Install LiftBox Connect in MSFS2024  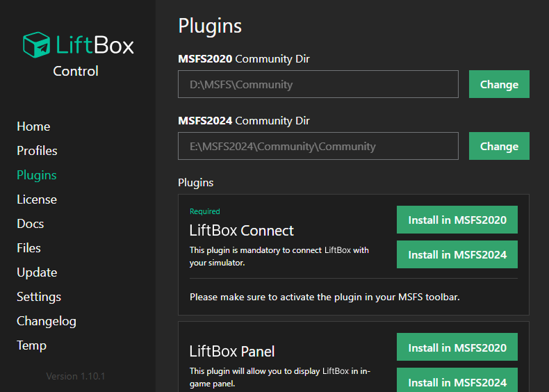tap(457, 254)
